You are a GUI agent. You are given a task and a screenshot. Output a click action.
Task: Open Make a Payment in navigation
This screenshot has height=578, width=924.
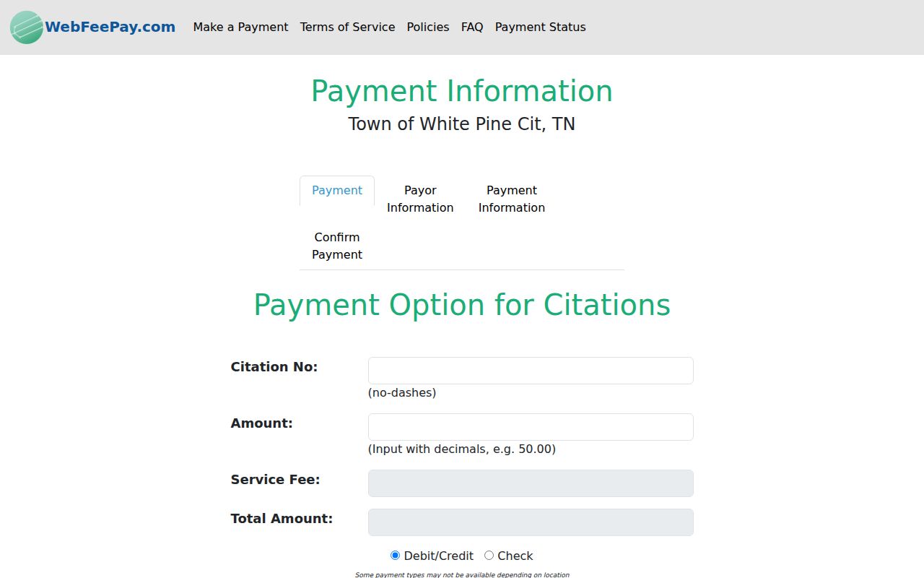coord(240,27)
